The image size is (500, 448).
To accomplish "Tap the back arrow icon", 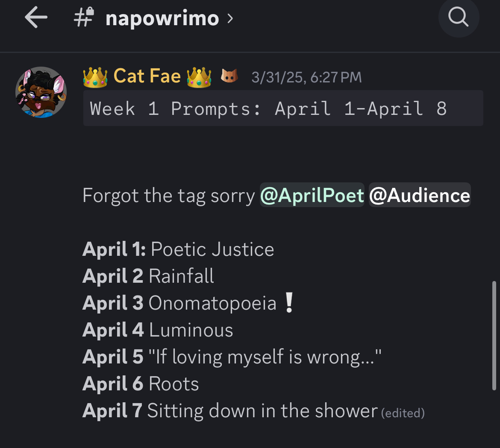I will (x=36, y=18).
